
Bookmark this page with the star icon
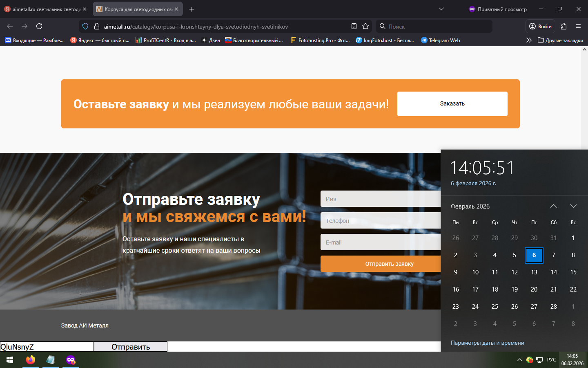(x=365, y=26)
